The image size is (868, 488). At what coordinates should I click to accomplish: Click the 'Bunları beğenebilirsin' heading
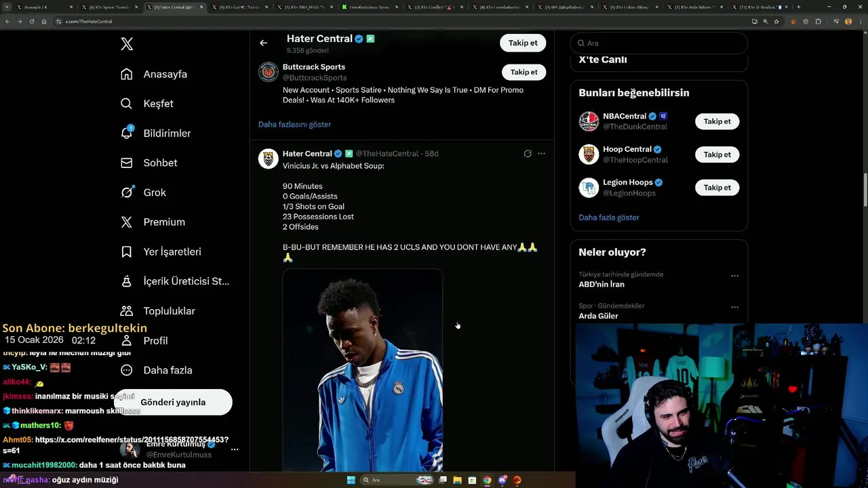click(x=634, y=93)
